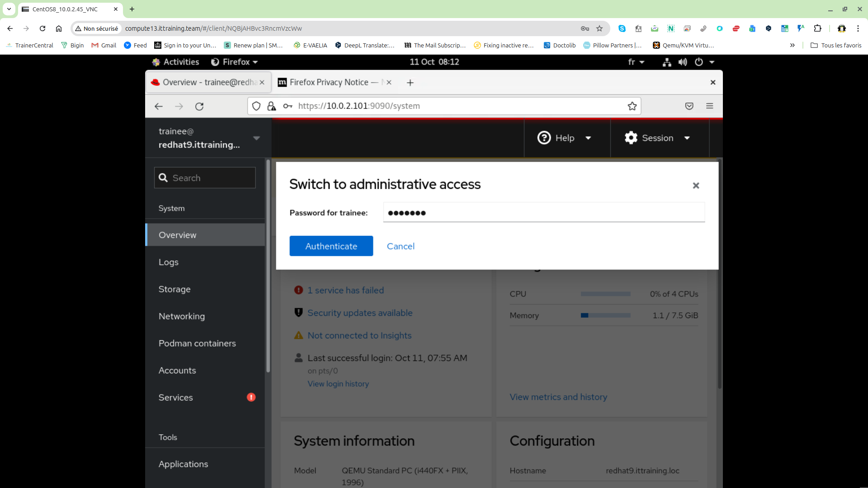The height and width of the screenshot is (488, 868).
Task: Go forward in the inner Firefox browser
Action: click(179, 106)
